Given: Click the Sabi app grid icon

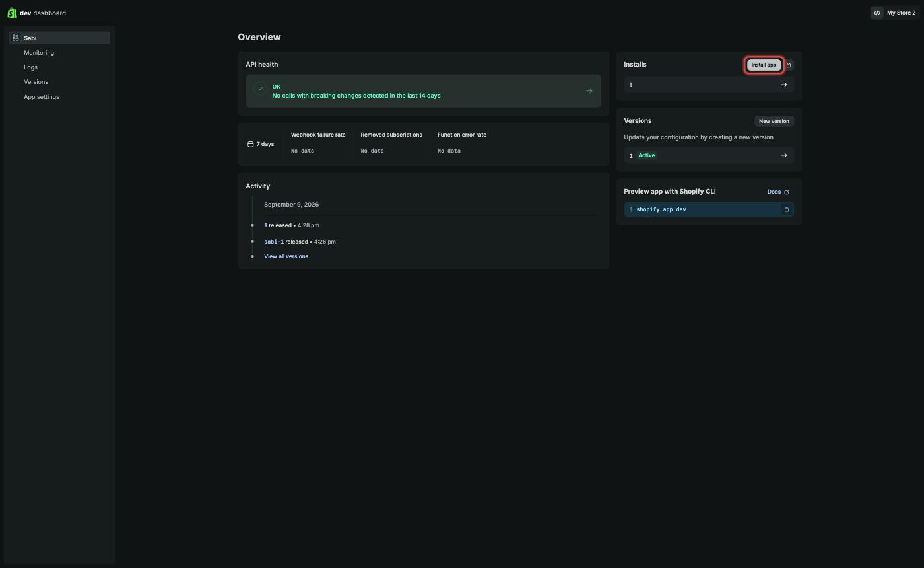Looking at the screenshot, I should (16, 38).
